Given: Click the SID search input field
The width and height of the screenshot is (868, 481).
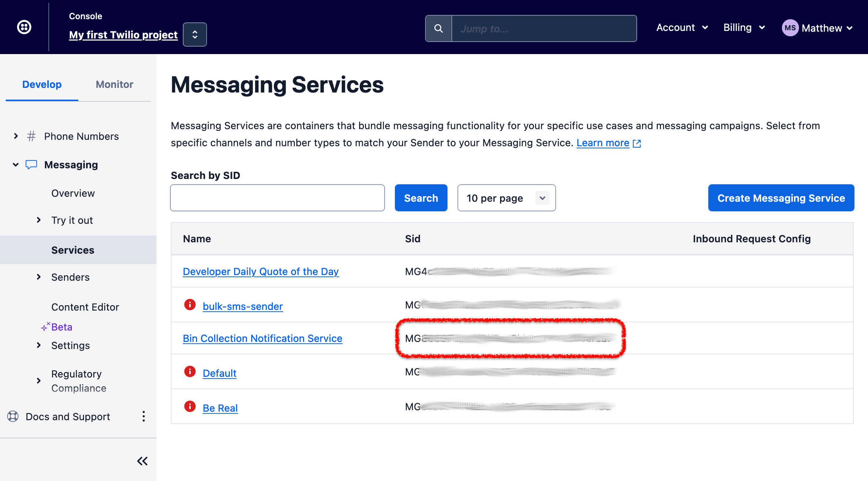Looking at the screenshot, I should coord(278,198).
